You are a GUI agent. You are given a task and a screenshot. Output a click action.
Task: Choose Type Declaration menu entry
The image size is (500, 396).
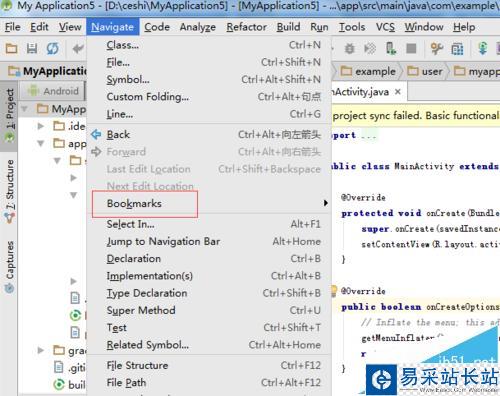point(209,293)
